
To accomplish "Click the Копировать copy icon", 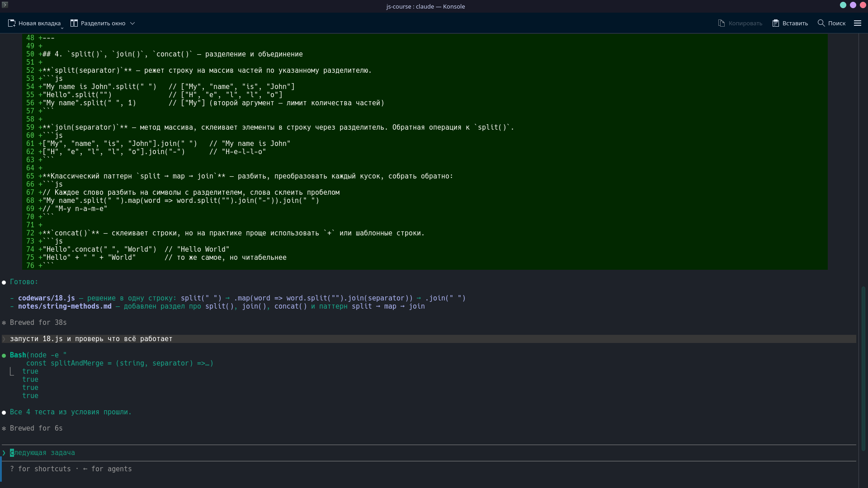I will click(722, 23).
